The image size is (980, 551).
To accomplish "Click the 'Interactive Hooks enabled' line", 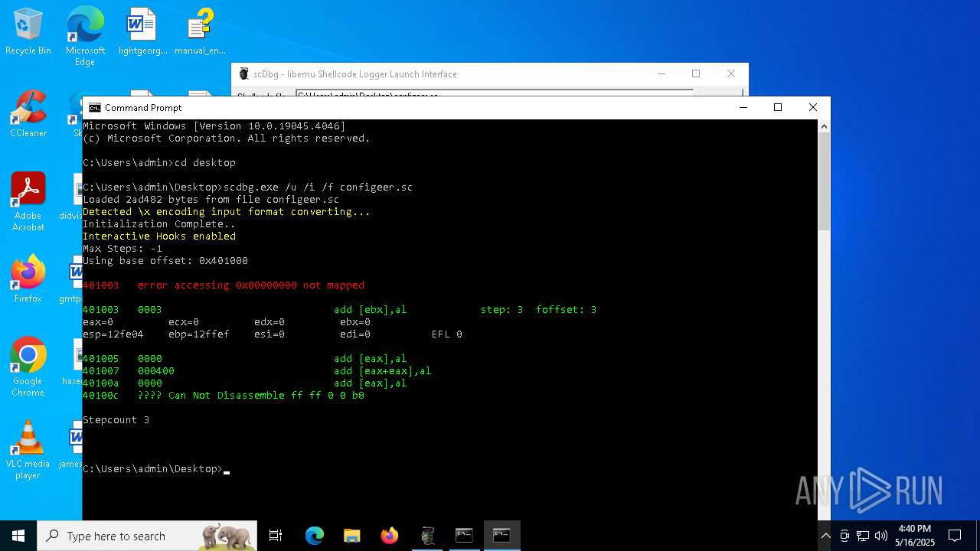I will click(x=159, y=236).
